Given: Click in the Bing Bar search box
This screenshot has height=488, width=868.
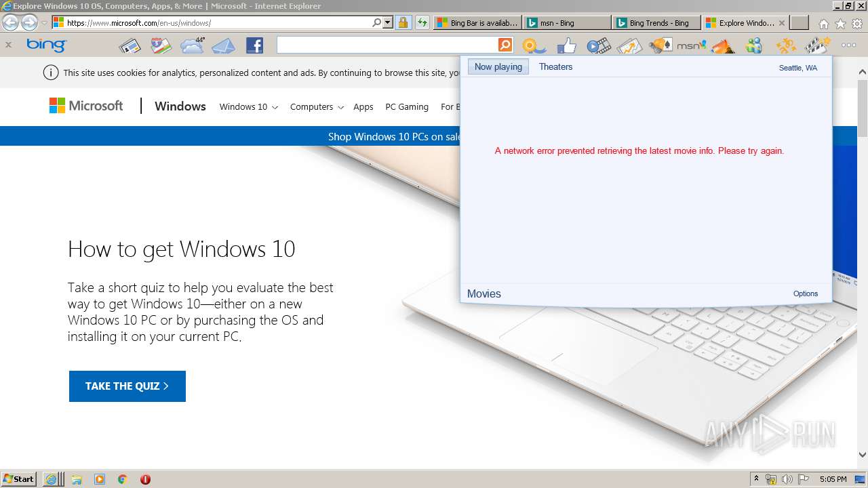Looking at the screenshot, I should tap(387, 45).
